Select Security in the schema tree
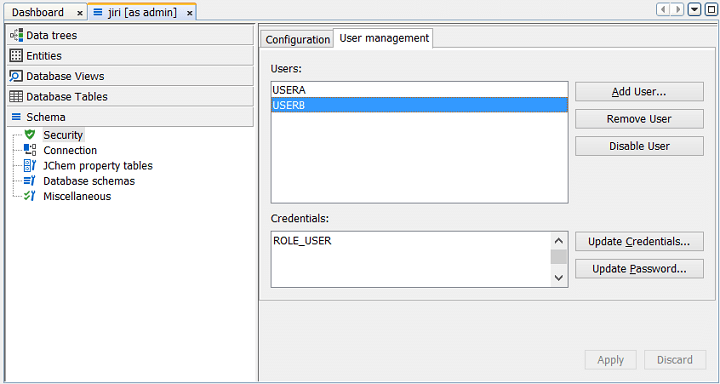This screenshot has width=720, height=384. (x=63, y=135)
